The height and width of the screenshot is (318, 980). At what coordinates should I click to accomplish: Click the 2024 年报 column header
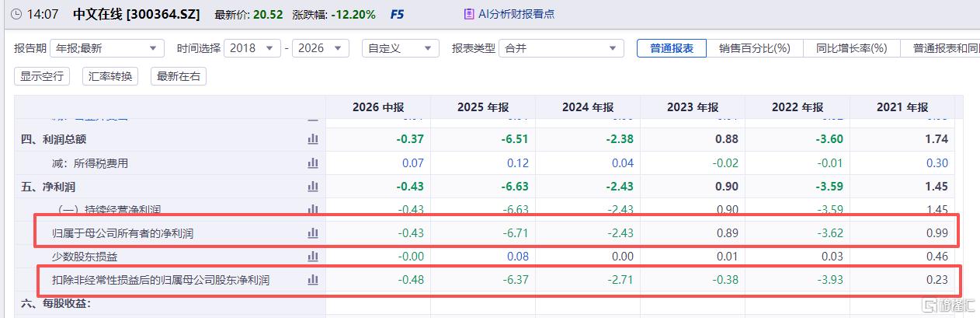[x=588, y=107]
